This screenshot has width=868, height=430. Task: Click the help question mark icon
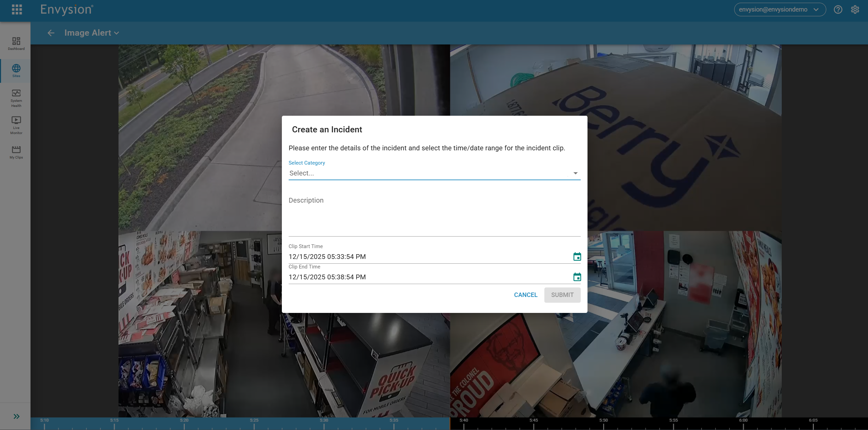(838, 10)
